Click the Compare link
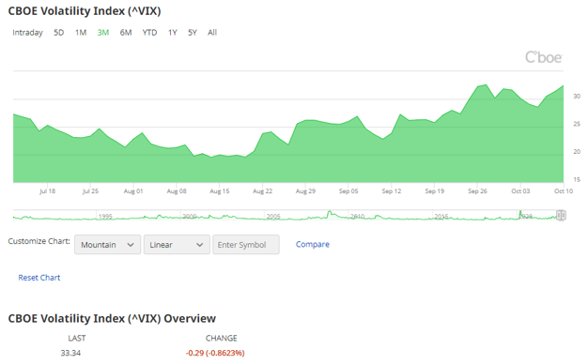The width and height of the screenshot is (588, 364). tap(313, 244)
